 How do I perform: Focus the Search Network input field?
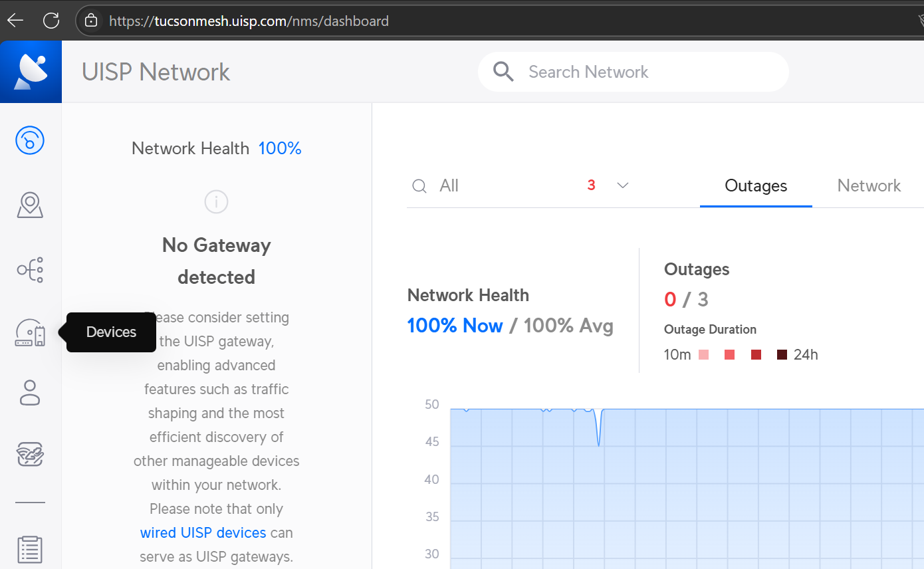click(638, 72)
